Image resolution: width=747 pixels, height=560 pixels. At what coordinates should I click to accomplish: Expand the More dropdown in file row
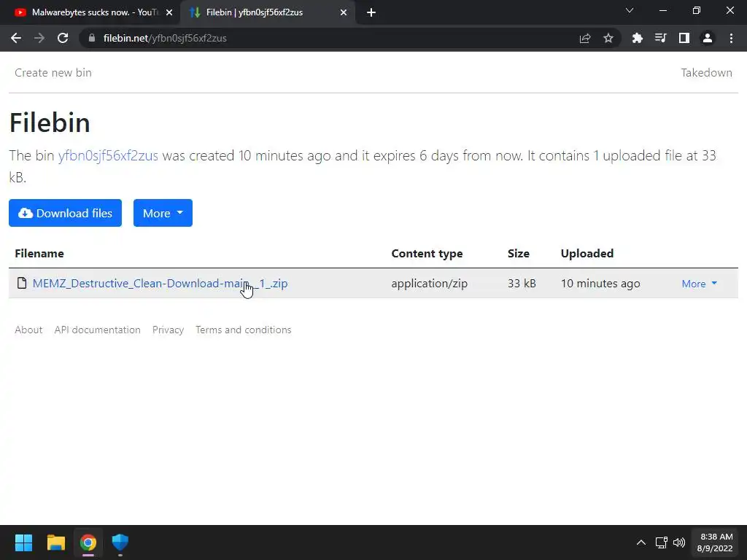point(700,284)
